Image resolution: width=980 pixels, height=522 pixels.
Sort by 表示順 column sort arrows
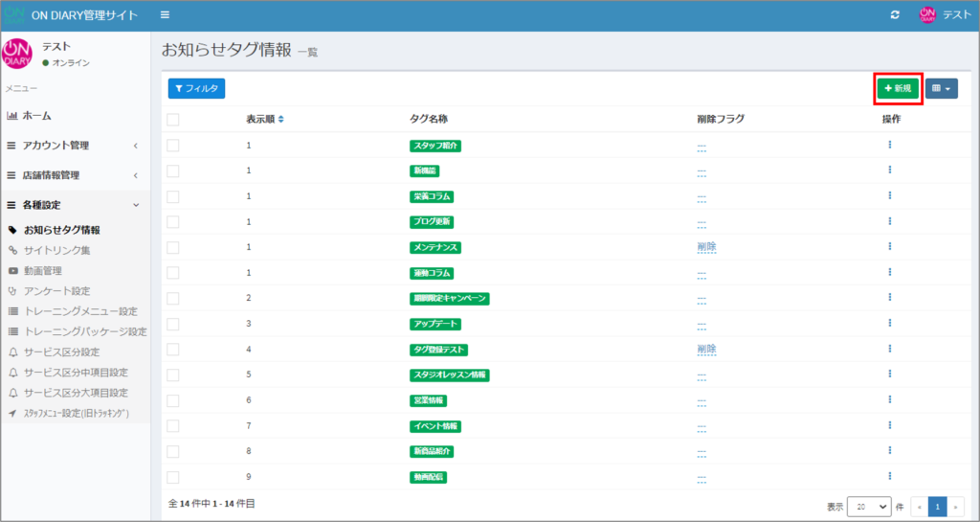coord(280,120)
